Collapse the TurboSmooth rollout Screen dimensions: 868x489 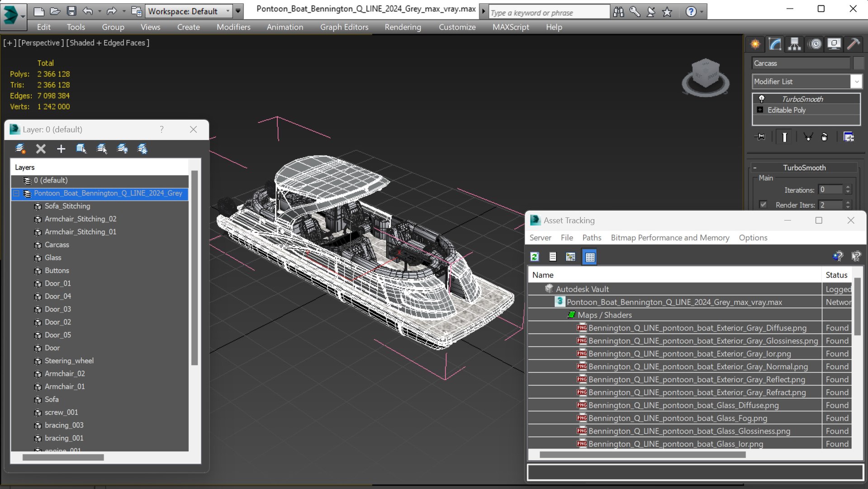point(754,168)
